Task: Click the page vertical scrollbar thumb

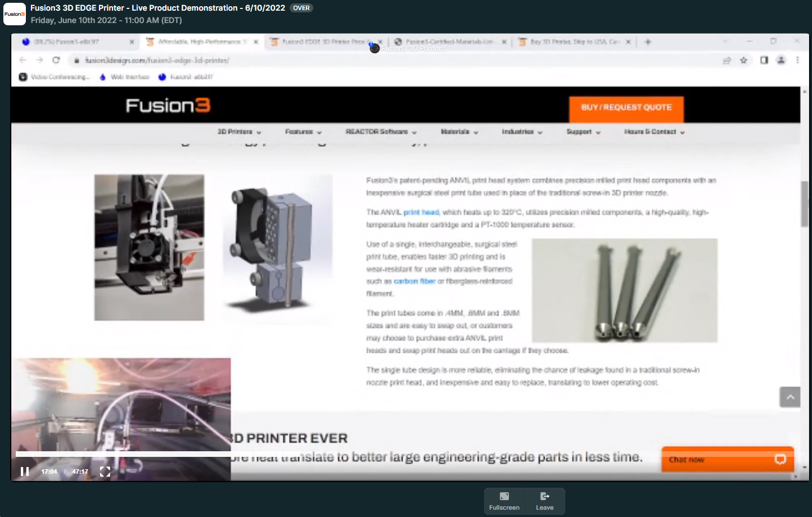Action: [805, 204]
